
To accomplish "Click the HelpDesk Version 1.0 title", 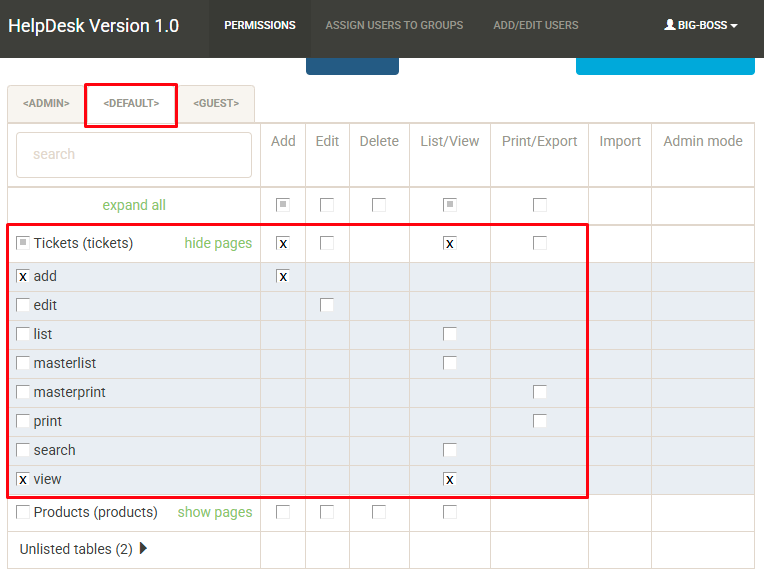I will coord(94,26).
